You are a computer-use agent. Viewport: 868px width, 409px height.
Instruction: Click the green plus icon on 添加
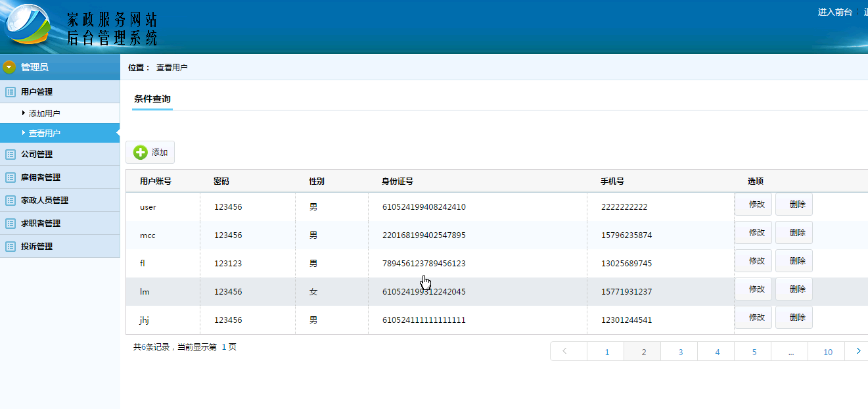pos(141,153)
